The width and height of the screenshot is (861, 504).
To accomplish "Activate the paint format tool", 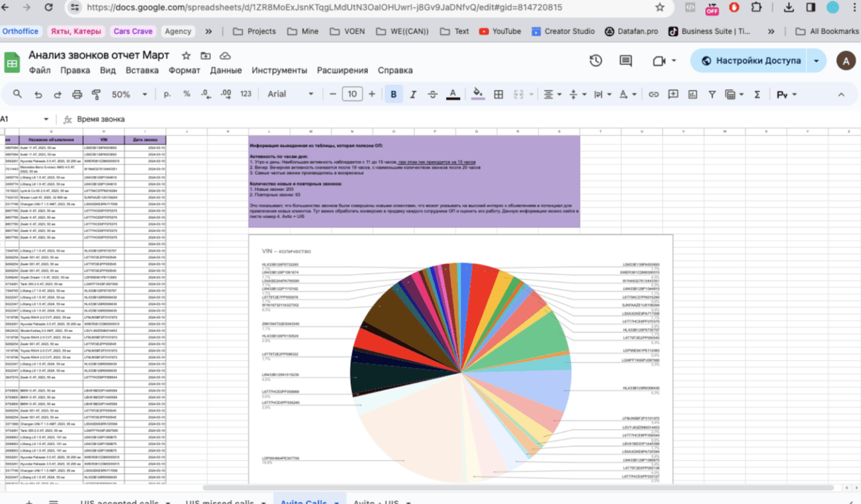I will pyautogui.click(x=96, y=94).
